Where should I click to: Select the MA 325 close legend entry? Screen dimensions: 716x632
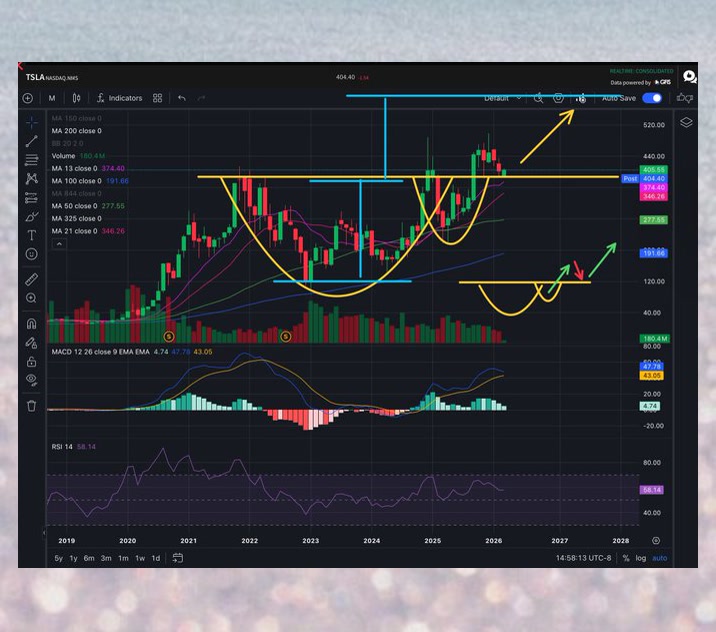(x=77, y=218)
